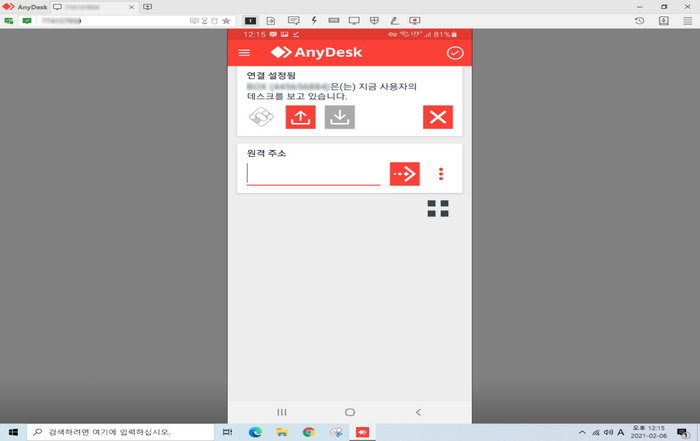The height and width of the screenshot is (441, 700).
Task: Click the volume speaker tray icon
Action: tap(608, 432)
